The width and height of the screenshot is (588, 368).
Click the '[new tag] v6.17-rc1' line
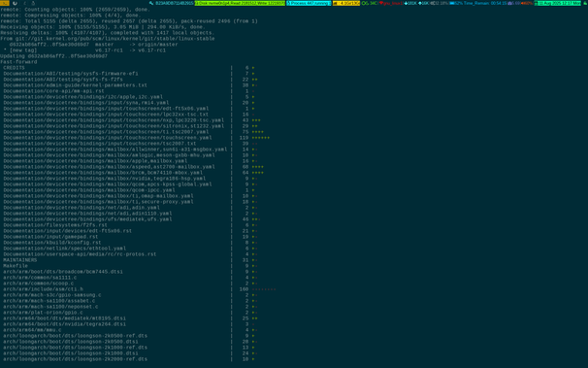pyautogui.click(x=84, y=50)
